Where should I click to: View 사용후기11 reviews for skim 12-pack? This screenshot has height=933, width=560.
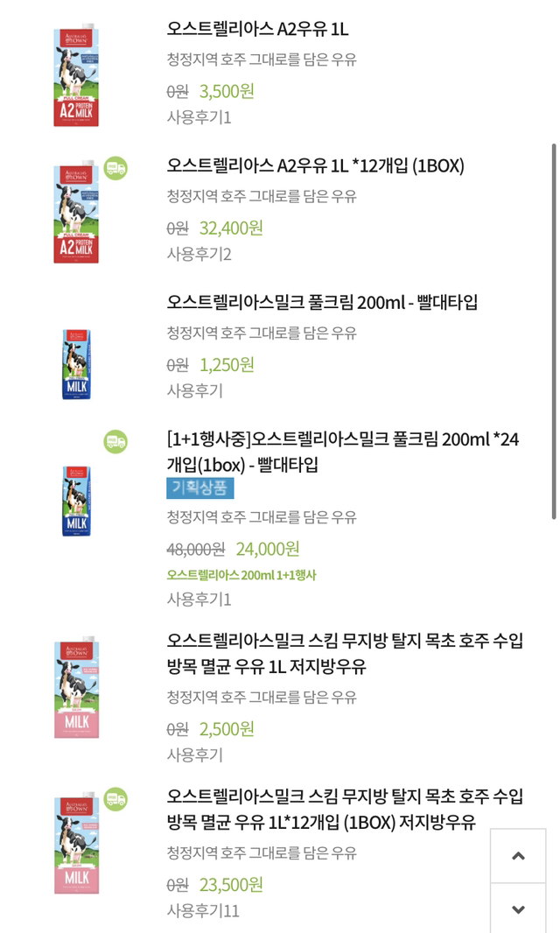(x=203, y=910)
